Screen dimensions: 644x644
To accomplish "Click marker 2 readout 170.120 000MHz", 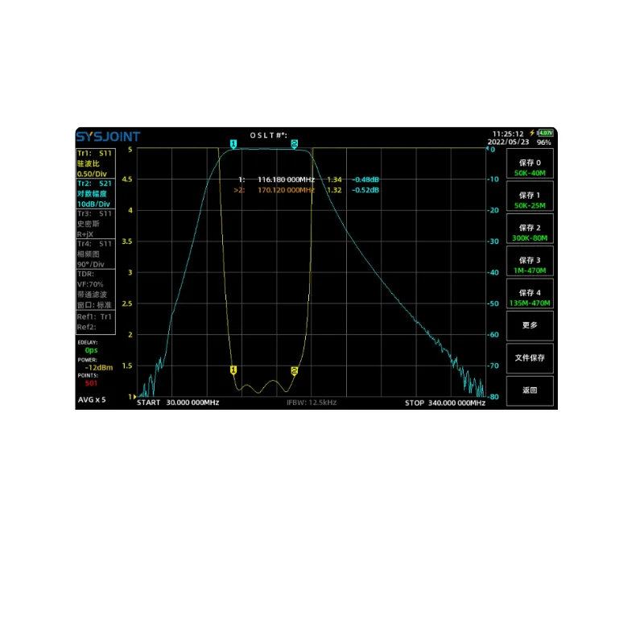I will pos(286,190).
